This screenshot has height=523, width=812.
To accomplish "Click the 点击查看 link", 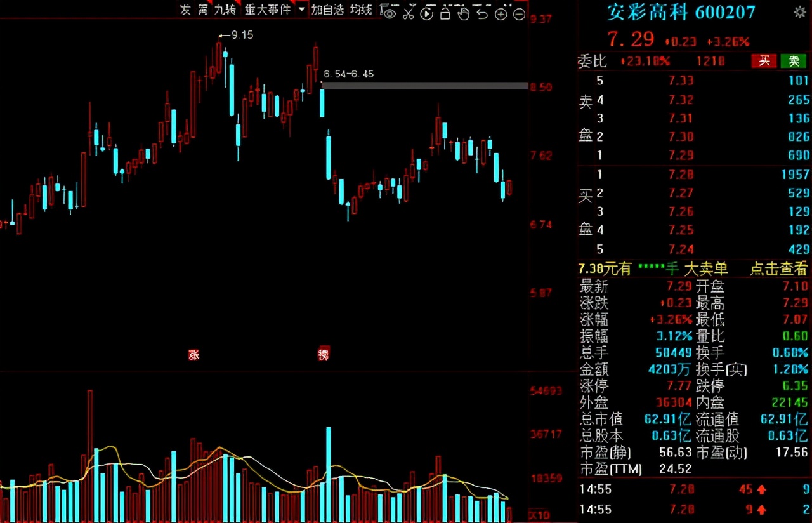I will pyautogui.click(x=779, y=268).
